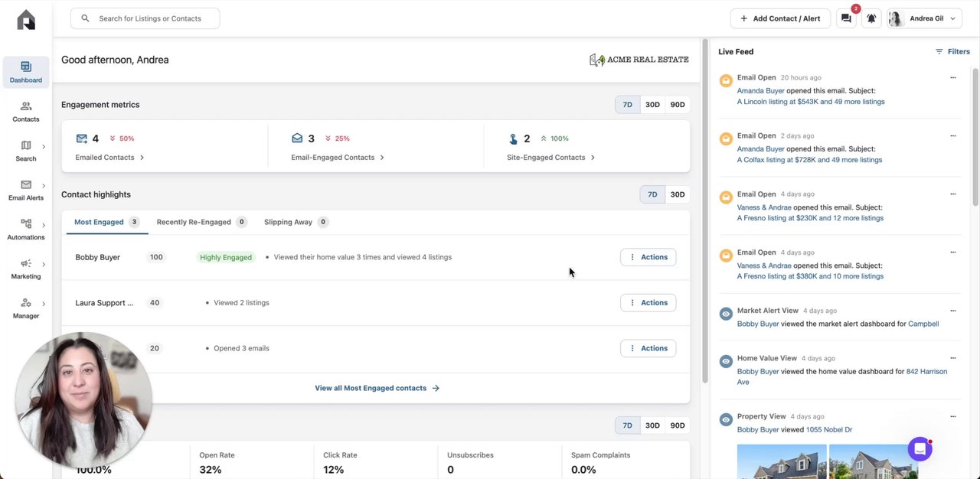The height and width of the screenshot is (479, 980).
Task: Click the Email Alerts envelope icon
Action: click(26, 185)
